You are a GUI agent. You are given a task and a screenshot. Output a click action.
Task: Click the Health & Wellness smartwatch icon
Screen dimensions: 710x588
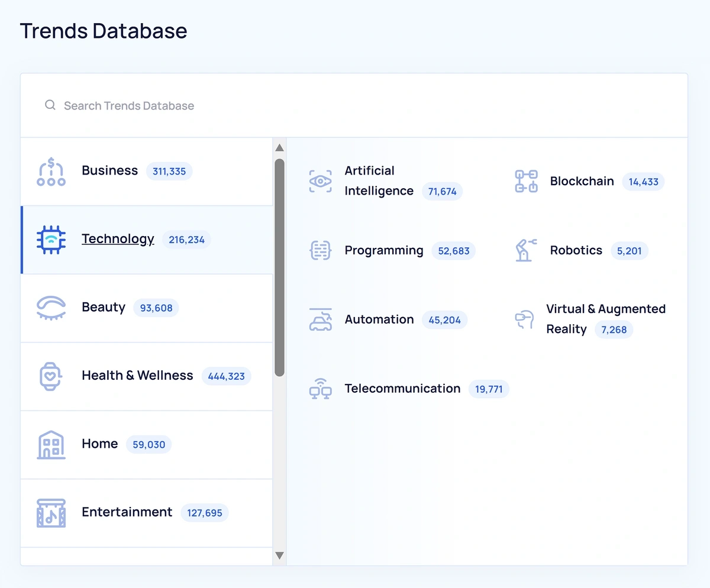pyautogui.click(x=51, y=376)
